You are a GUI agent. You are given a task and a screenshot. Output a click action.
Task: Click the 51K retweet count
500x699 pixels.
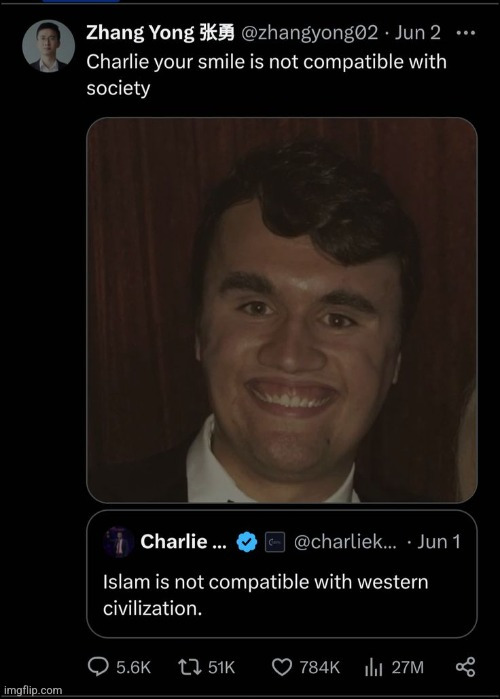221,667
